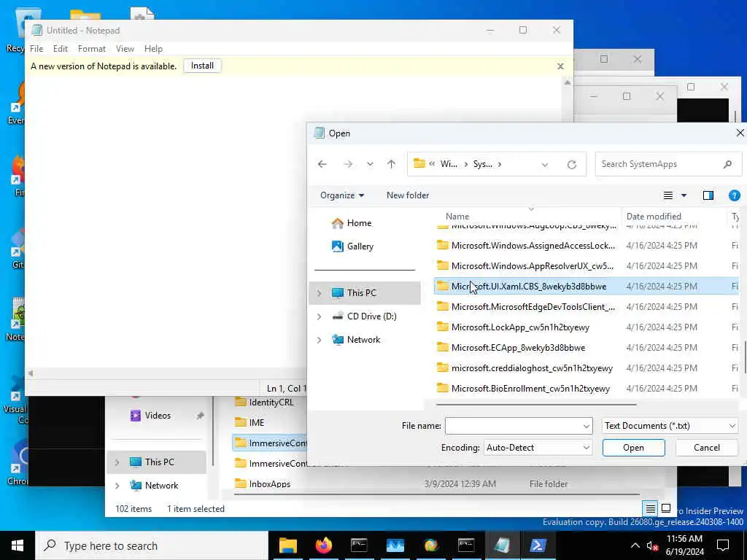Open Notepad File menu
The height and width of the screenshot is (560, 747).
coord(36,49)
